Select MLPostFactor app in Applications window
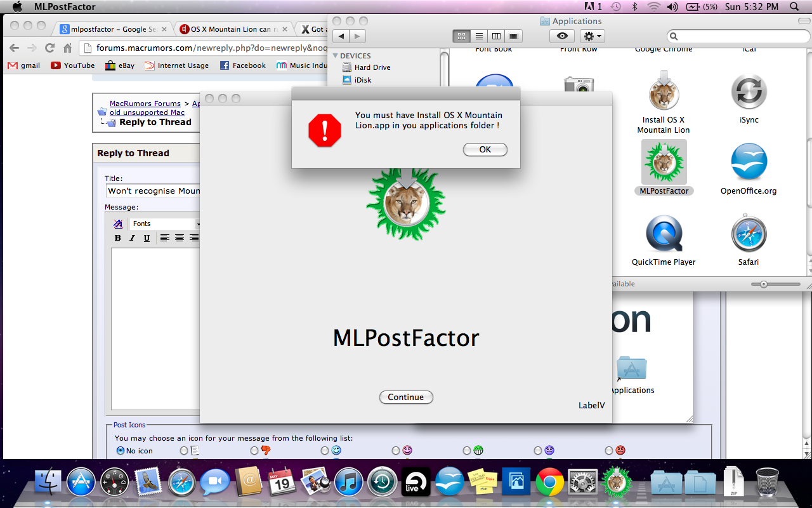Screen dimensions: 812x508 pyautogui.click(x=664, y=162)
